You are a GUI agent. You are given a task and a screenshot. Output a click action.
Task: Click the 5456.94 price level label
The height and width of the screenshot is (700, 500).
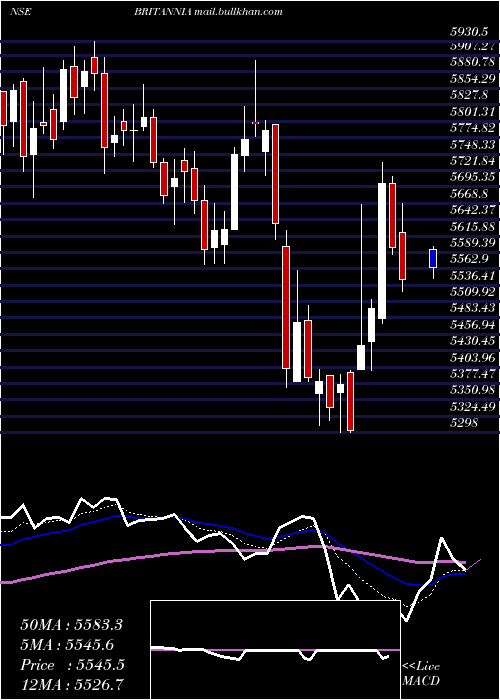coord(473,325)
